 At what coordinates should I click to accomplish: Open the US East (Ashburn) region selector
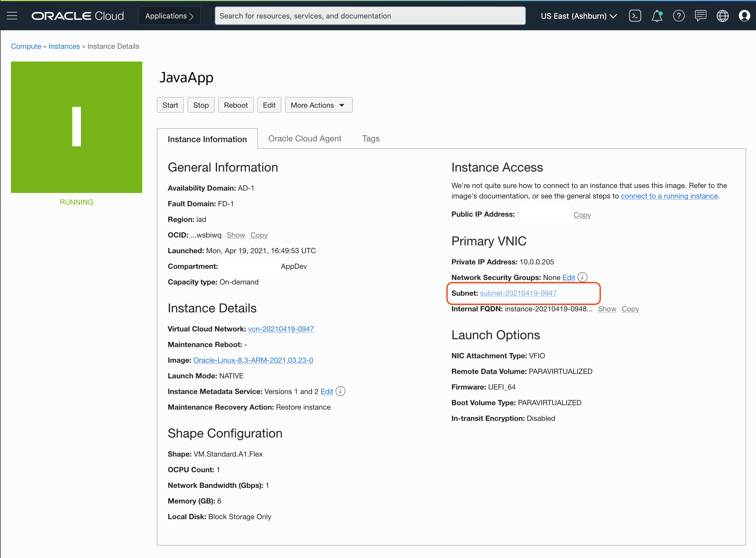coord(579,16)
